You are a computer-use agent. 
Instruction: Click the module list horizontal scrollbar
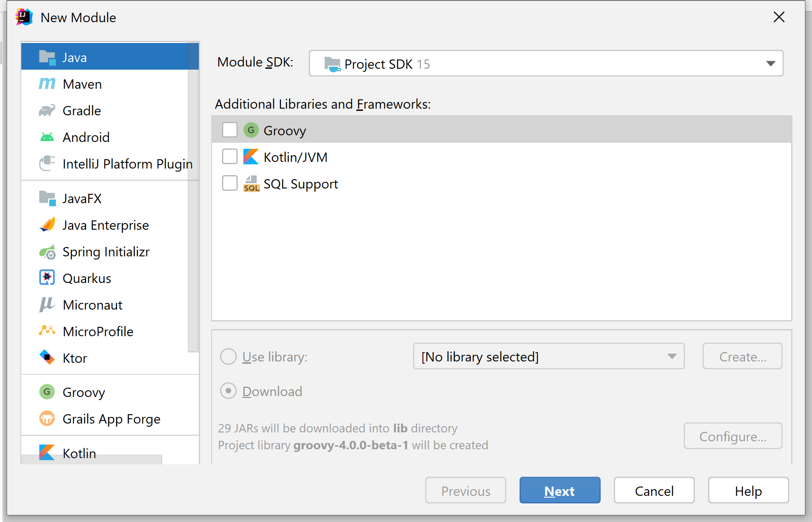click(x=91, y=459)
